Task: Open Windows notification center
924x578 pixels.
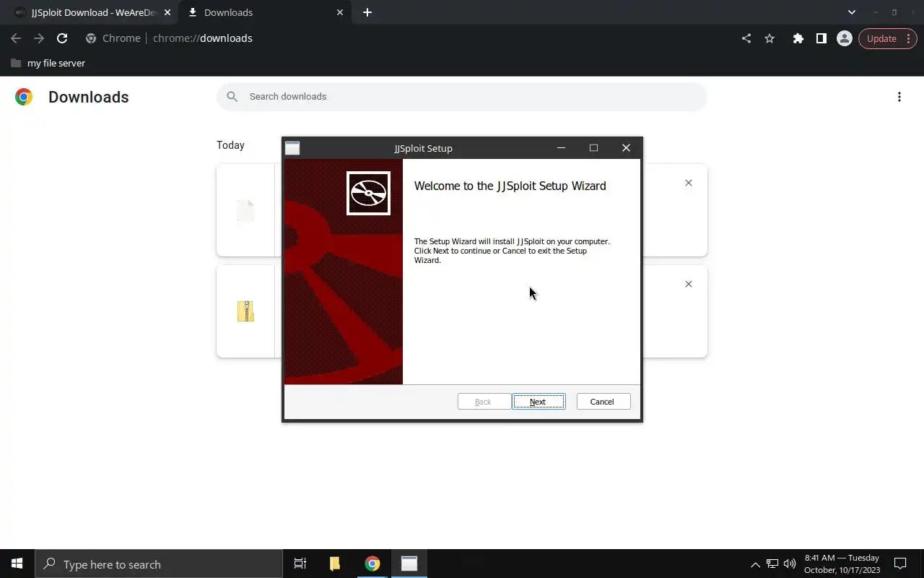Action: tap(900, 564)
